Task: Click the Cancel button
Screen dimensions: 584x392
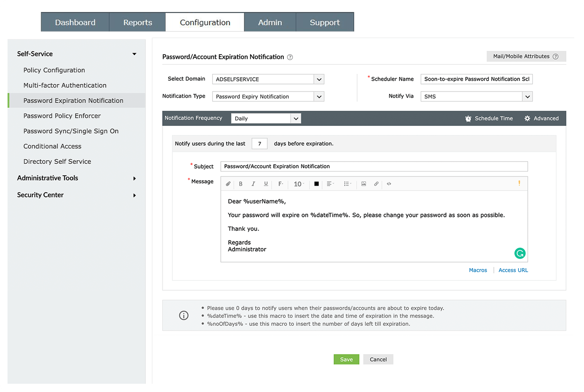Action: pos(378,359)
